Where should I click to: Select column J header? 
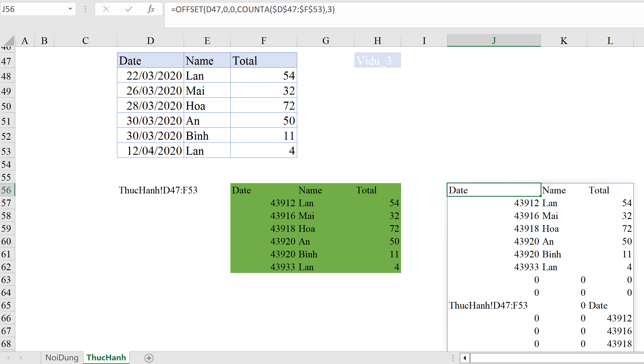(x=494, y=41)
